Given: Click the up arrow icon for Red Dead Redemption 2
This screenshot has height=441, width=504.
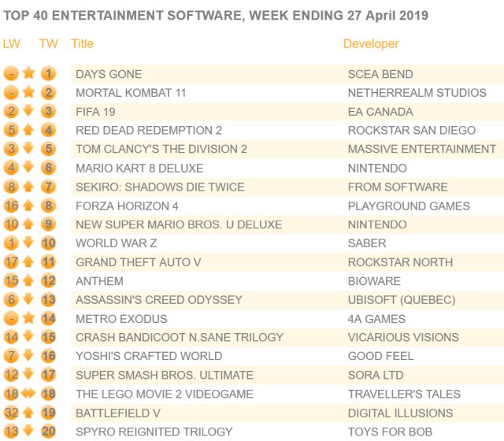Looking at the screenshot, I should coord(29,130).
